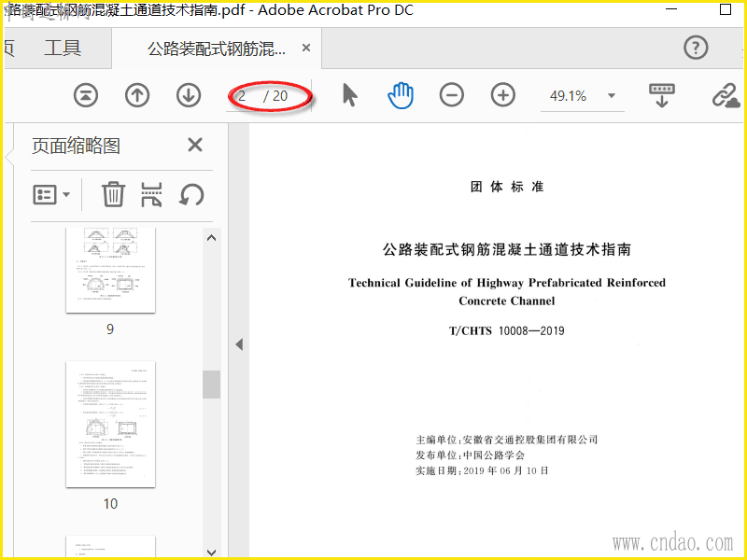Zoom in with the plus icon

click(503, 95)
